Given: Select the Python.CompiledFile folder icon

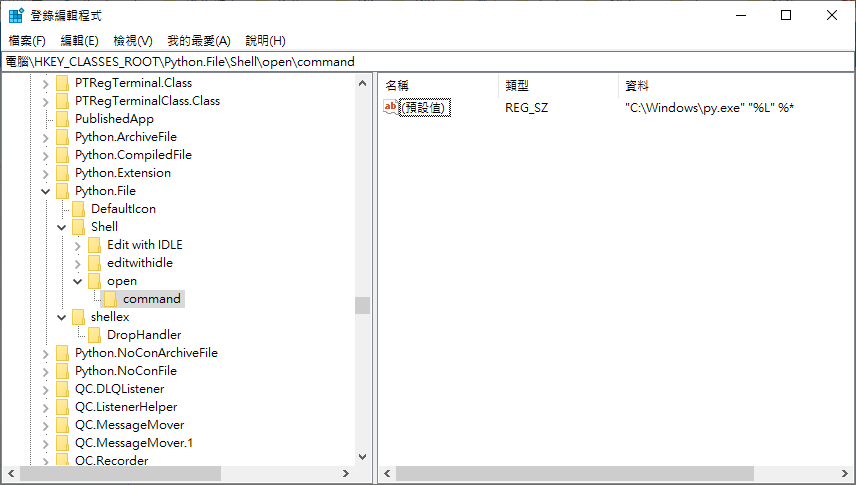Looking at the screenshot, I should (x=63, y=155).
